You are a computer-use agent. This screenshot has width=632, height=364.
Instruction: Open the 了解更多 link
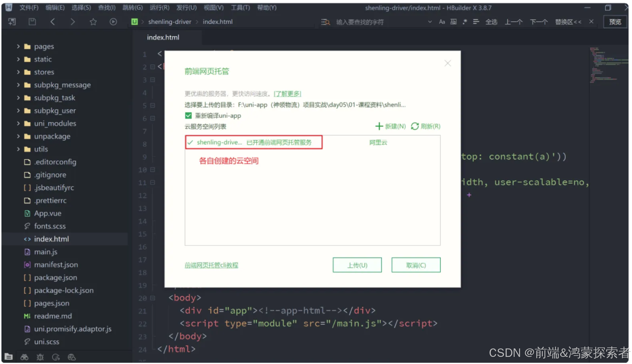pyautogui.click(x=287, y=94)
